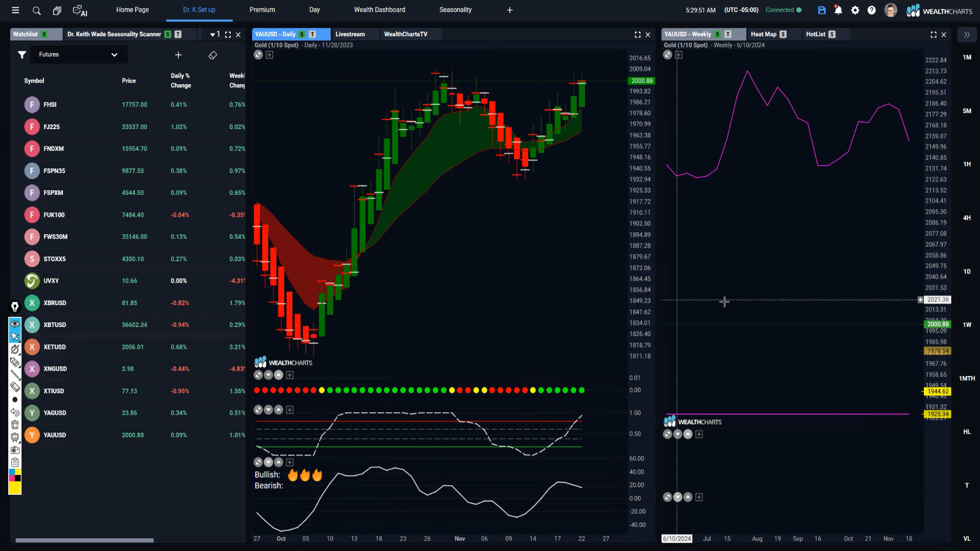Open the symbol search magnifier
This screenshot has height=551, width=980.
click(36, 10)
